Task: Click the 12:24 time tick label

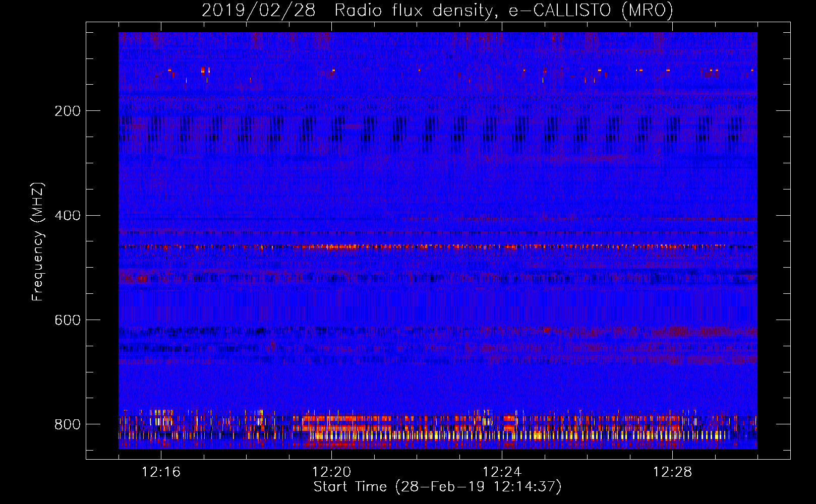Action: coord(502,472)
